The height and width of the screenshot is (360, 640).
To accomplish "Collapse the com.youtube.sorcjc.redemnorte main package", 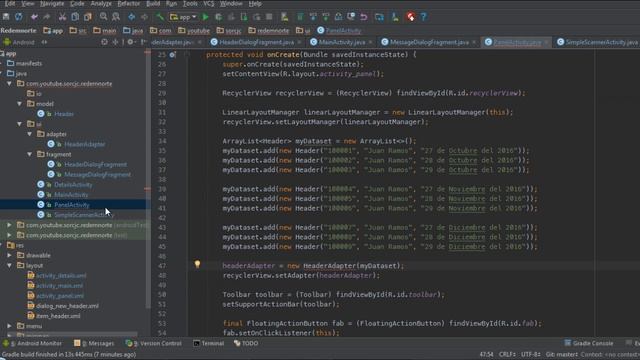I will [x=9, y=83].
